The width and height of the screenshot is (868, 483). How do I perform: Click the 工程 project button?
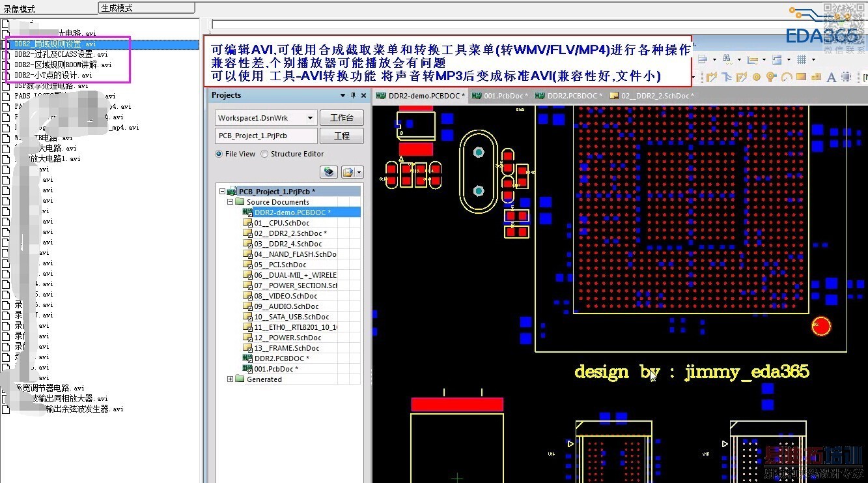[x=342, y=136]
